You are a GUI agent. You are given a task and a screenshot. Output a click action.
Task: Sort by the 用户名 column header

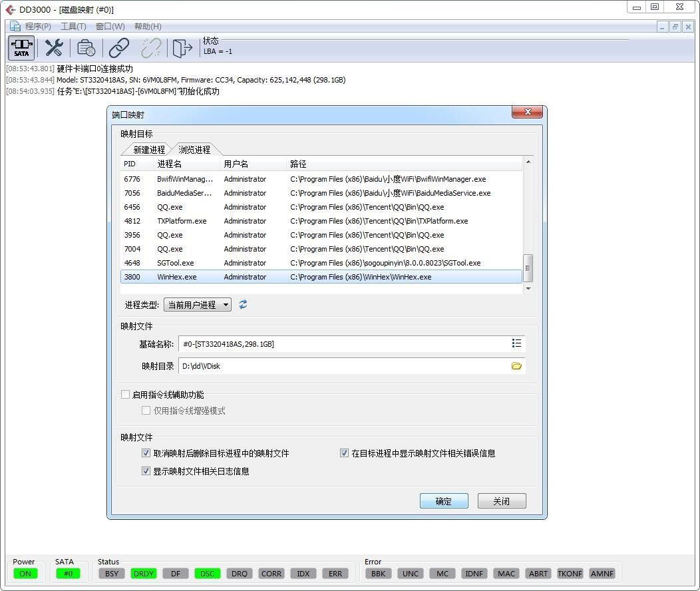[253, 164]
